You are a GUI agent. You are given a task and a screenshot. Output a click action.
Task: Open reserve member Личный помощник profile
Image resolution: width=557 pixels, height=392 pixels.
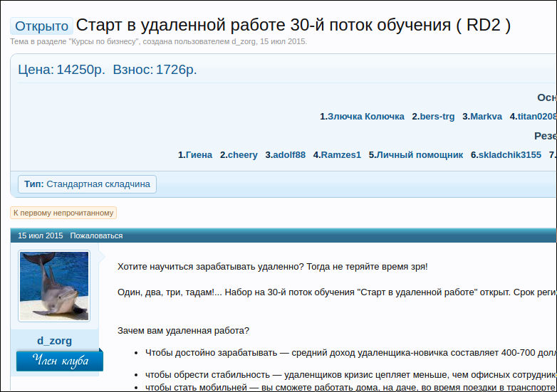(x=420, y=154)
